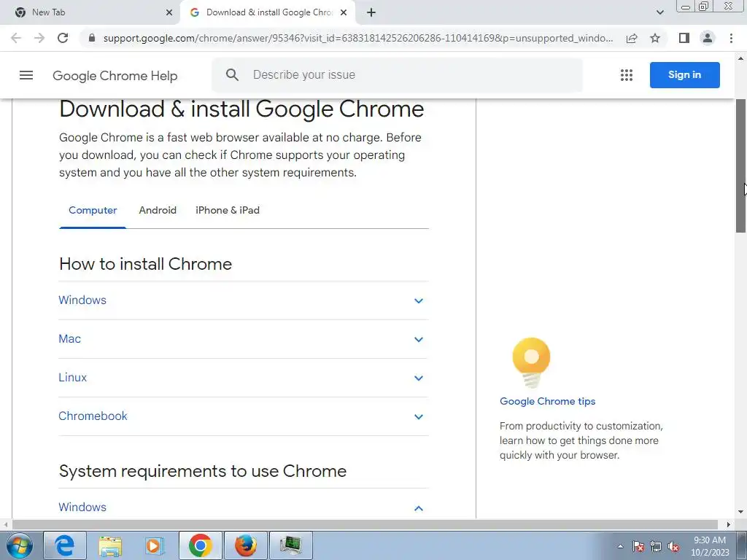This screenshot has height=560, width=747.
Task: Close the New Tab tab
Action: coord(169,13)
